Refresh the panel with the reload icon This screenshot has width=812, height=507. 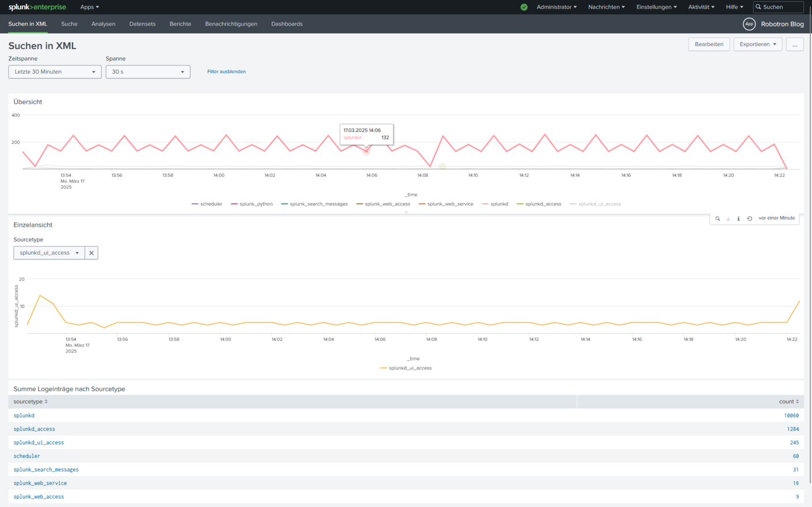749,218
